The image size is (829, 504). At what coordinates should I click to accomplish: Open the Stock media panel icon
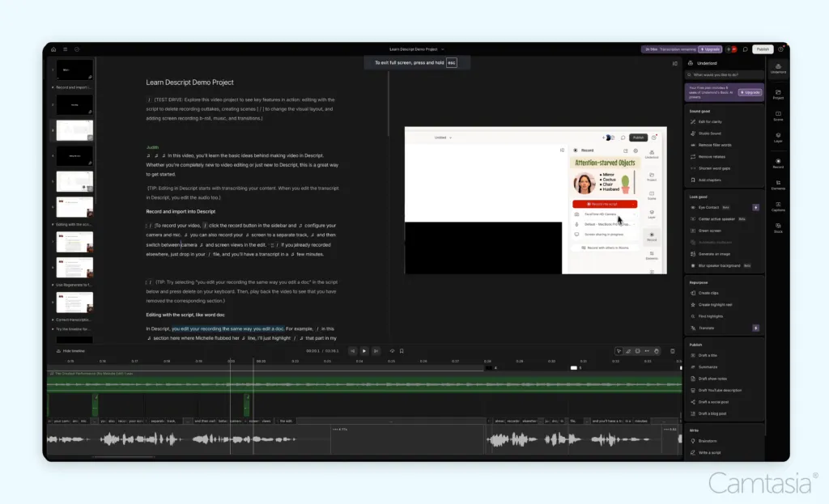tap(778, 227)
